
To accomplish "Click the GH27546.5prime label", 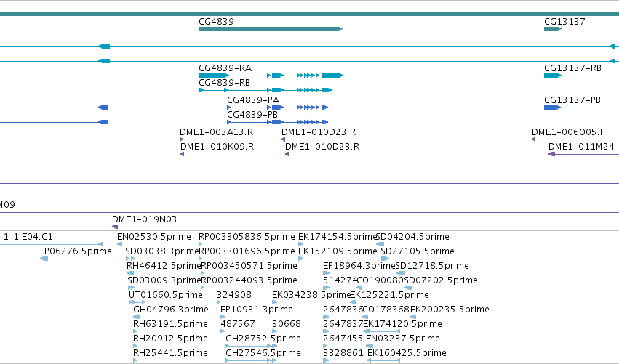I will coord(263,353).
